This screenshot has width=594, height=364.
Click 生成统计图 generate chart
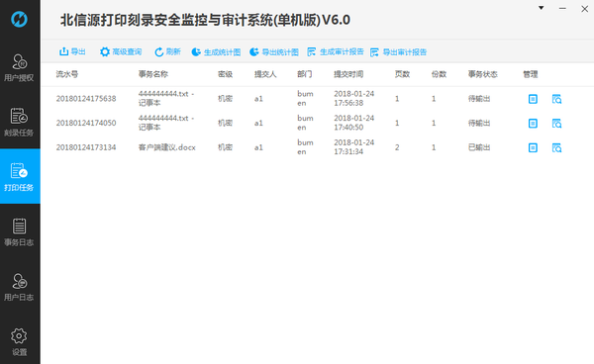[x=216, y=52]
